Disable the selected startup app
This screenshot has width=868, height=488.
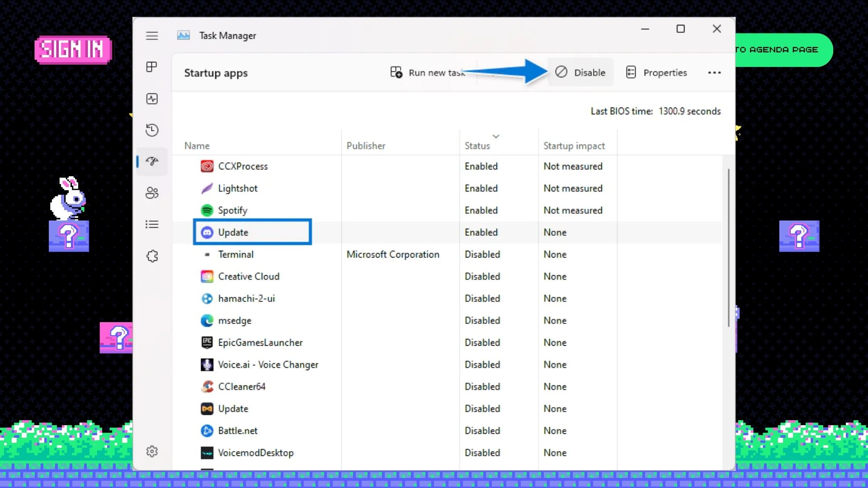click(580, 72)
